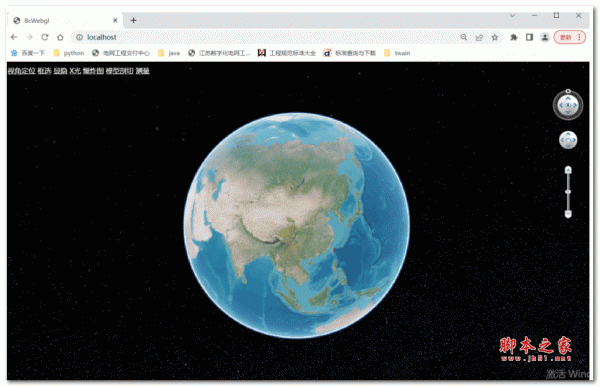600x387 pixels.
Task: Toggle the browser side panel
Action: 529,37
